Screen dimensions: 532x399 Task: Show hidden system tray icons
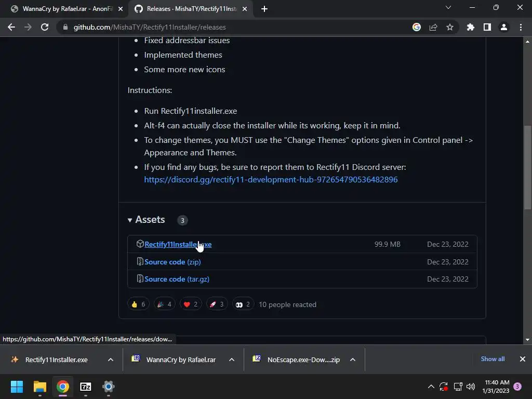431,387
